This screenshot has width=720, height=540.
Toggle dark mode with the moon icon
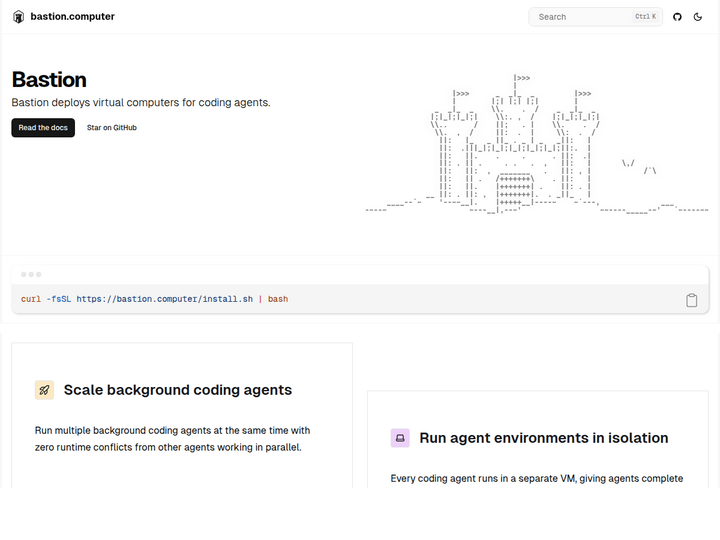coord(698,17)
